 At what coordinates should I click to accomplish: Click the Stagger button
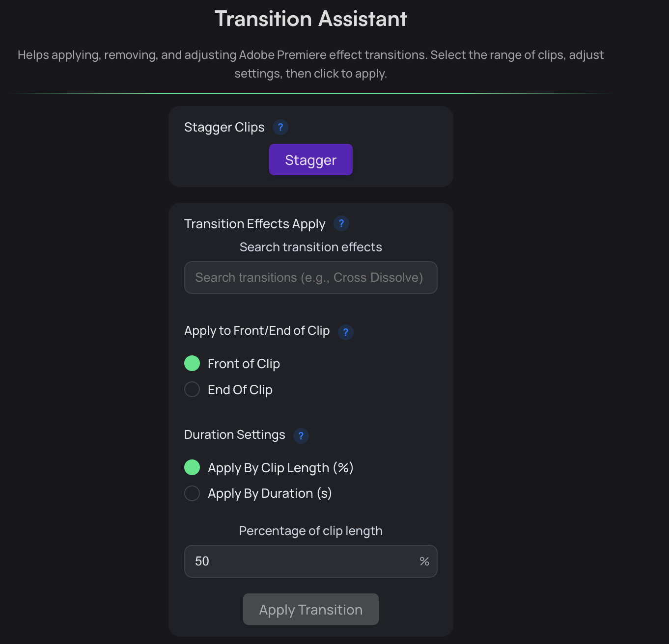tap(310, 160)
